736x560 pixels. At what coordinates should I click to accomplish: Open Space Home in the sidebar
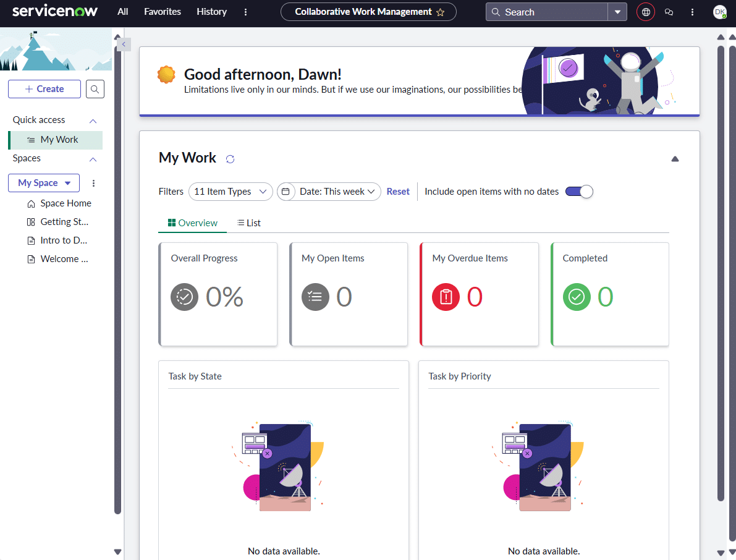(x=66, y=203)
